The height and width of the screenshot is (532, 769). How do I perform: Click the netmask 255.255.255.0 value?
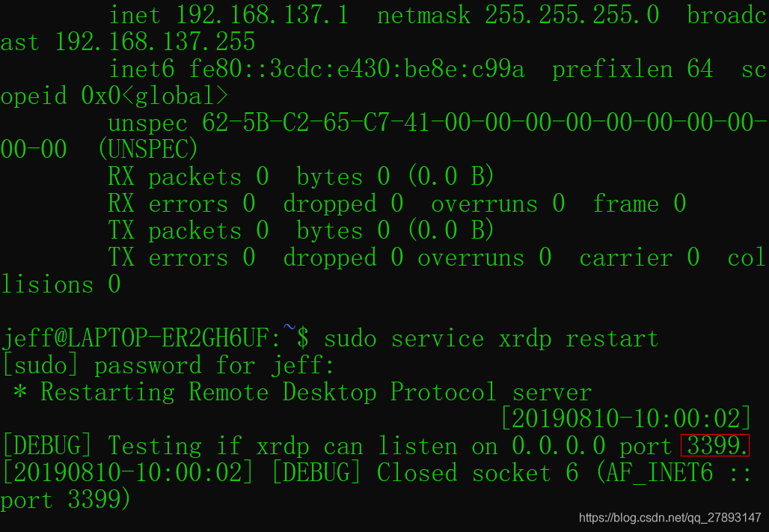572,15
